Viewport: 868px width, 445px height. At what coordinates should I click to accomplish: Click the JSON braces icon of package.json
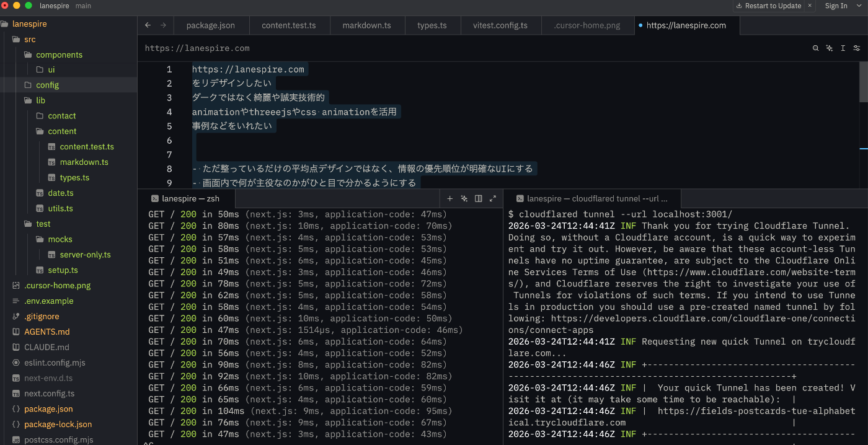pos(16,409)
